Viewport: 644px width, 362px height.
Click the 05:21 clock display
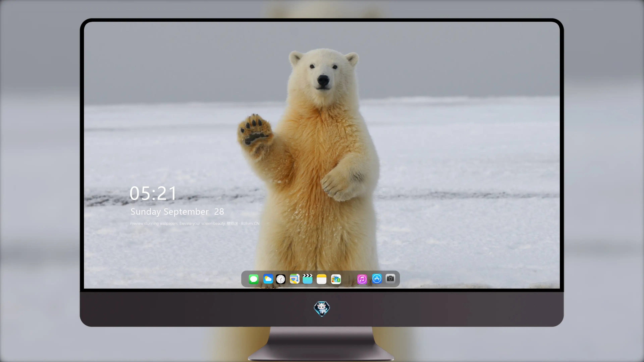tap(153, 193)
